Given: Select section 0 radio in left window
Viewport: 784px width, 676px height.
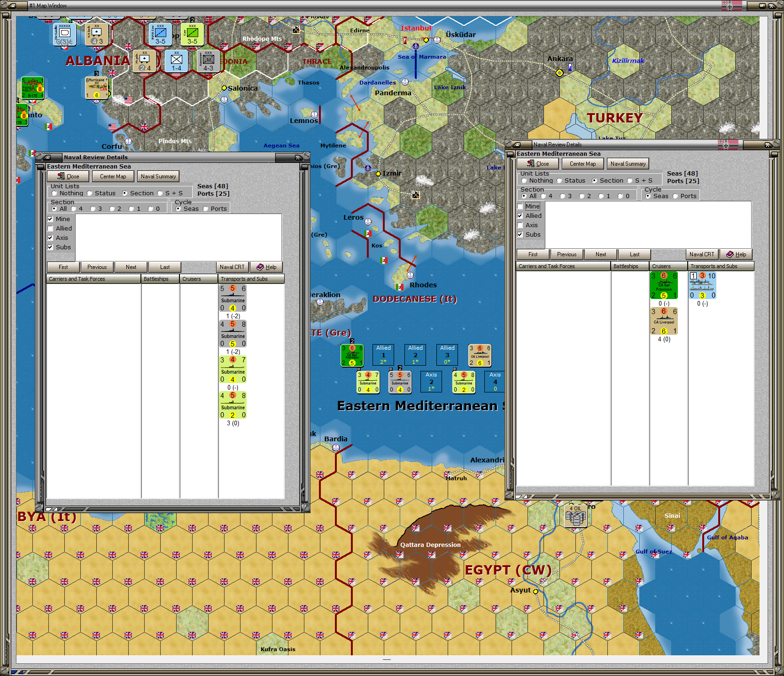Looking at the screenshot, I should tap(151, 209).
